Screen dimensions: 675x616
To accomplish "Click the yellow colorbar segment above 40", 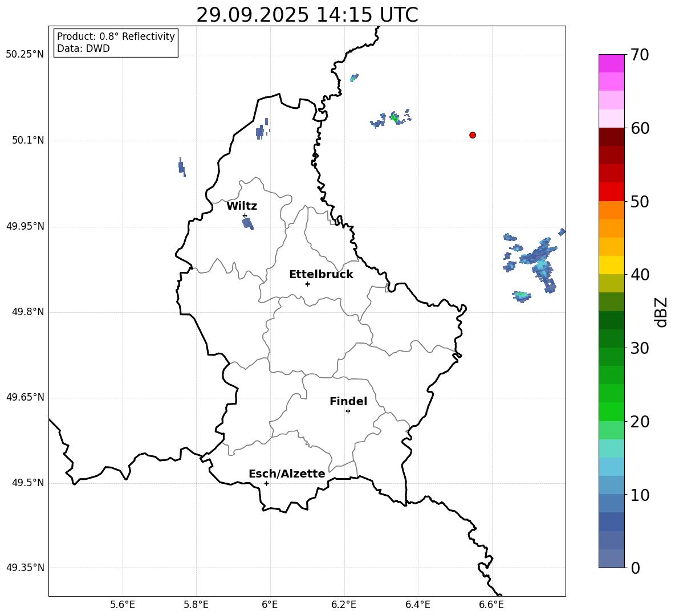I will pos(612,265).
